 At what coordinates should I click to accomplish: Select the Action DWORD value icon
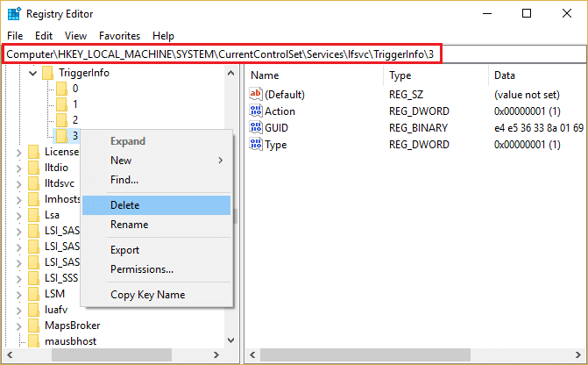click(x=256, y=111)
